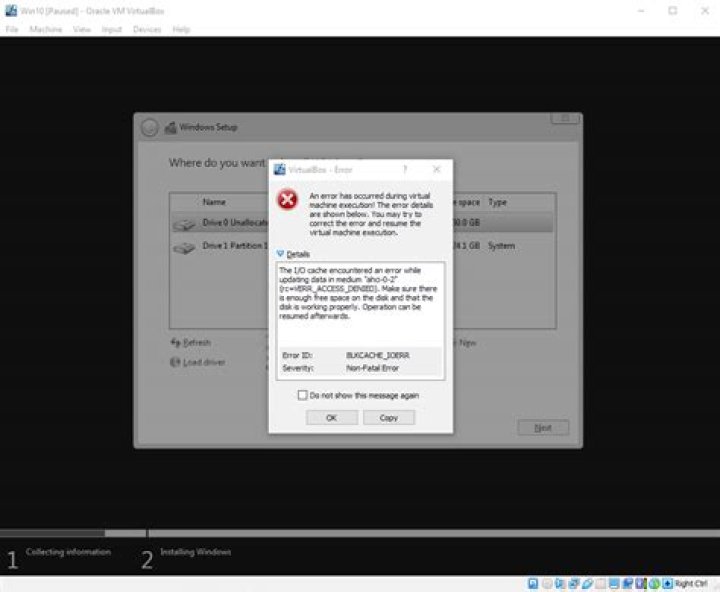Click the 'Installing Windows' step label

[196, 552]
